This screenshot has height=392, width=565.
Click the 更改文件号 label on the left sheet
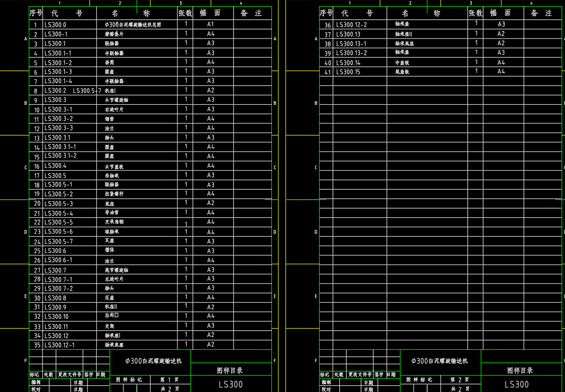point(69,375)
